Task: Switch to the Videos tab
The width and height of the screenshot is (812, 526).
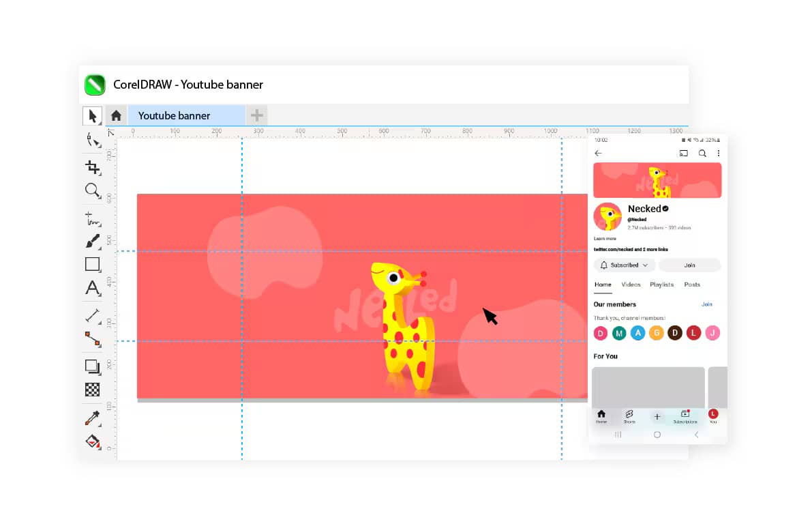Action: point(631,284)
